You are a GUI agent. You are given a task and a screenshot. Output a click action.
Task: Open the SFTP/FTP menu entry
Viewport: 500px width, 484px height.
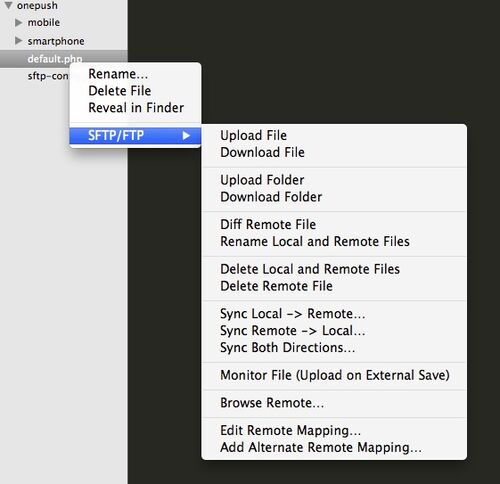pyautogui.click(x=135, y=135)
